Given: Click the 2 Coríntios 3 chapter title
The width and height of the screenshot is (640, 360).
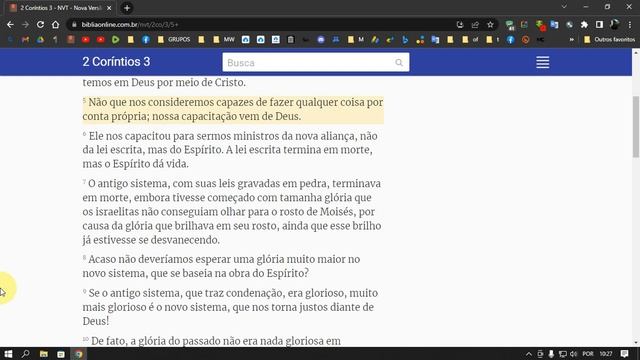Looking at the screenshot, I should [116, 62].
